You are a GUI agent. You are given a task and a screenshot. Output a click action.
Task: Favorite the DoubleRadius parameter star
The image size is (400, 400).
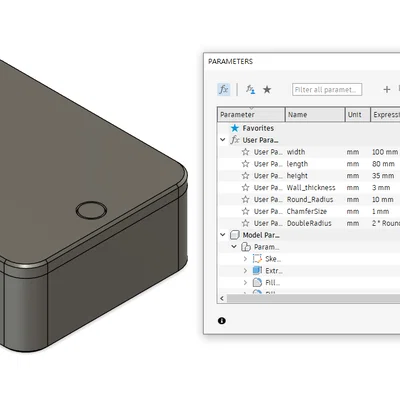pyautogui.click(x=246, y=223)
